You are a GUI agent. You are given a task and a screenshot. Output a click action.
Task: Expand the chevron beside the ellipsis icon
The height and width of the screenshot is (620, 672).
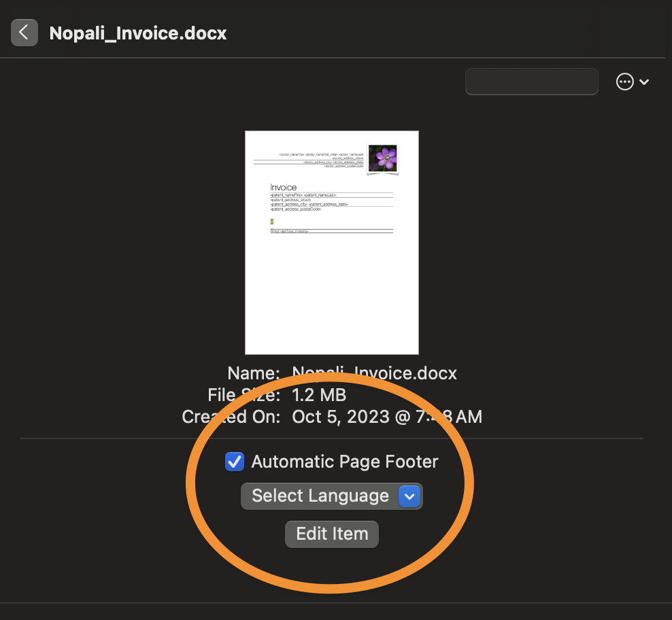[x=643, y=82]
